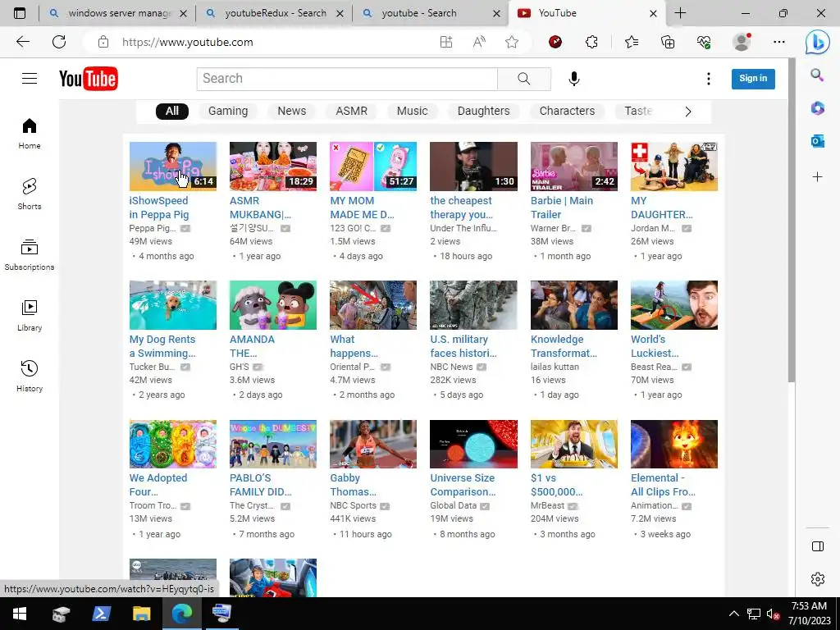This screenshot has height=630, width=840.
Task: Start voice search with microphone icon
Action: 573,79
